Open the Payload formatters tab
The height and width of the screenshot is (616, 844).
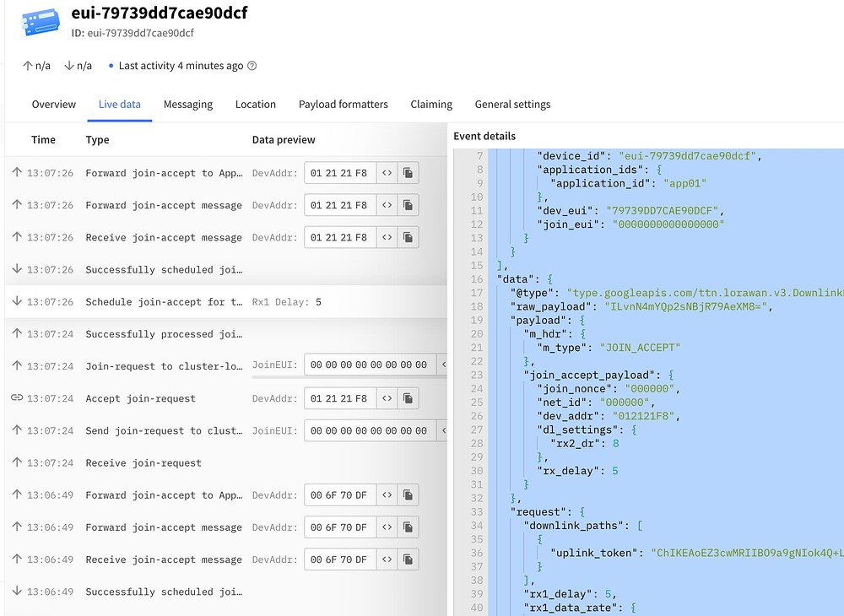(344, 105)
